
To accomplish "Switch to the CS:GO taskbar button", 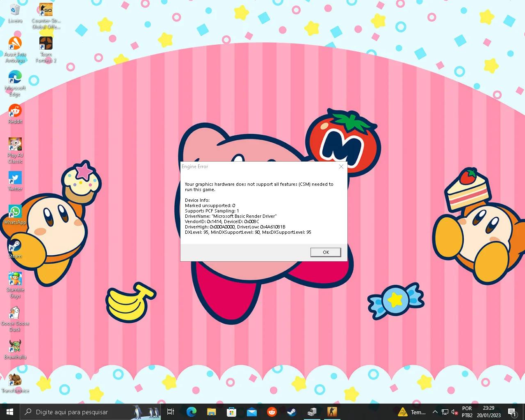I will (332, 412).
